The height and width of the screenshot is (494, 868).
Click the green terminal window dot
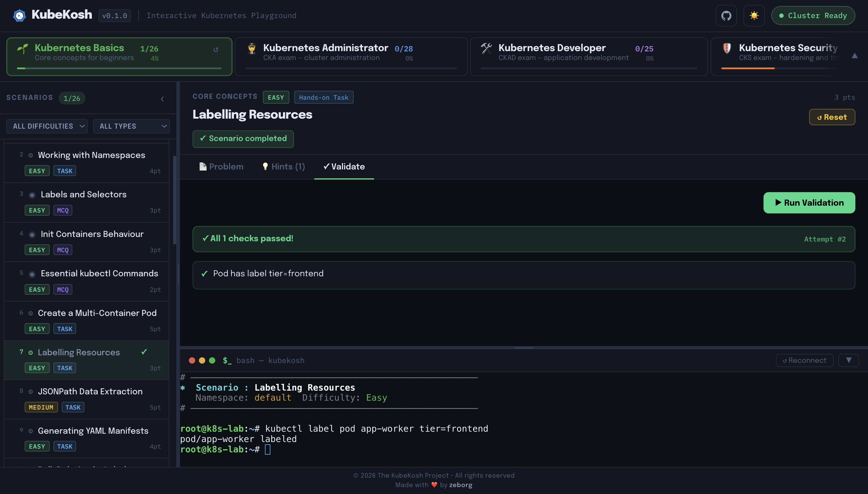point(212,360)
